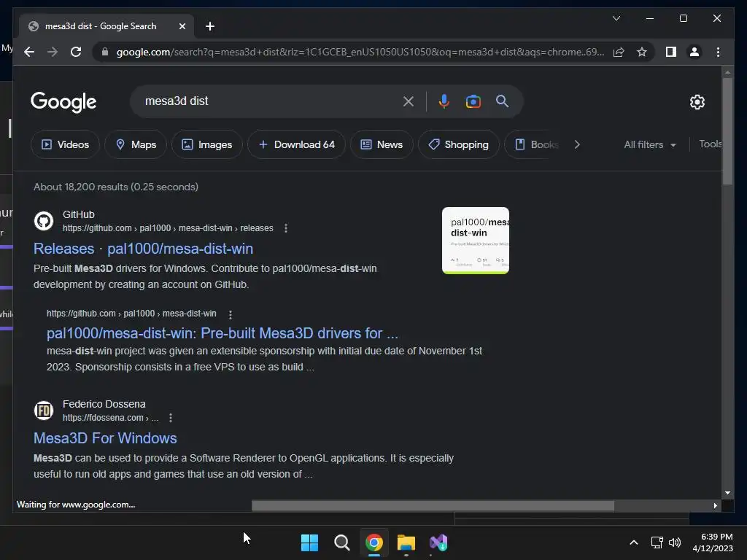Go back to the previous page
This screenshot has width=747, height=560.
pyautogui.click(x=29, y=52)
